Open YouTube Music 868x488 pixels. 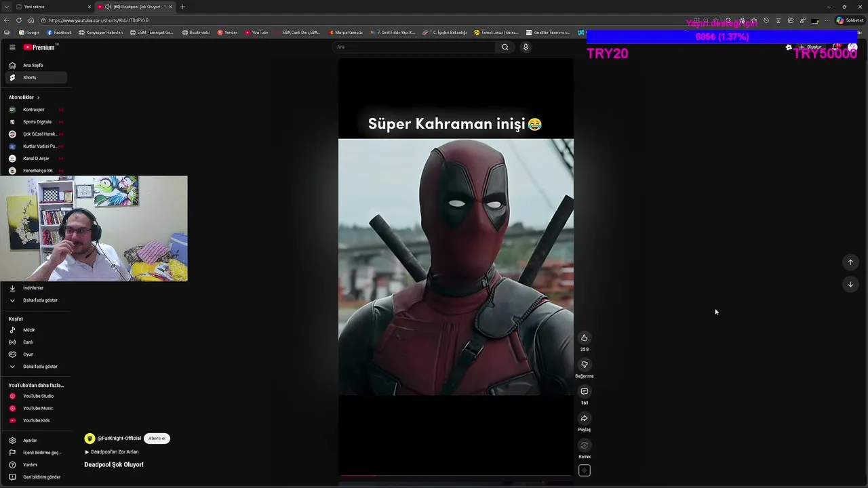pos(35,408)
